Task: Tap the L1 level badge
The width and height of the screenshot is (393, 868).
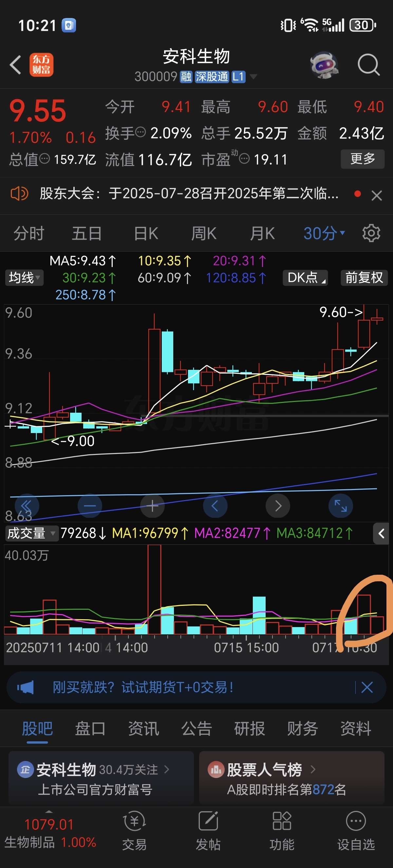Action: pos(238,77)
